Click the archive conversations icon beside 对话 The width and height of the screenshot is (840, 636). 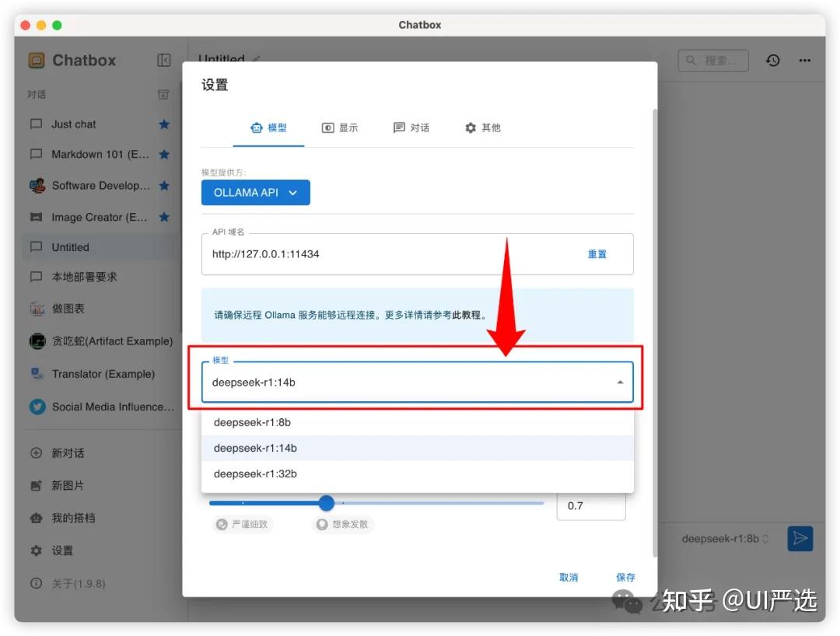click(x=163, y=95)
